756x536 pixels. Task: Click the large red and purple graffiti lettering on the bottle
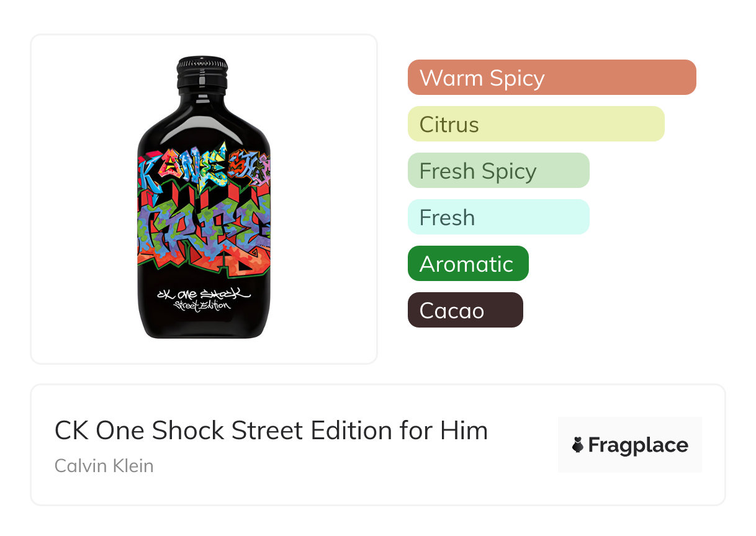click(x=204, y=230)
